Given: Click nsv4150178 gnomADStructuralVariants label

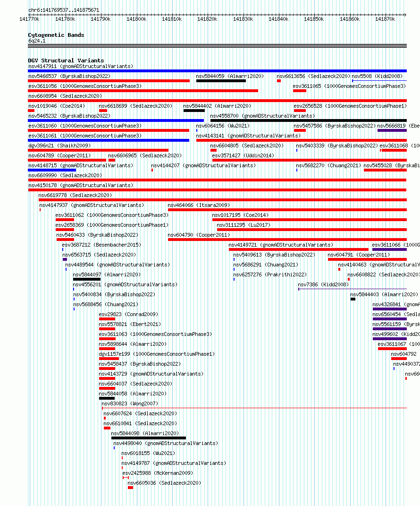Looking at the screenshot, I should [81, 185].
